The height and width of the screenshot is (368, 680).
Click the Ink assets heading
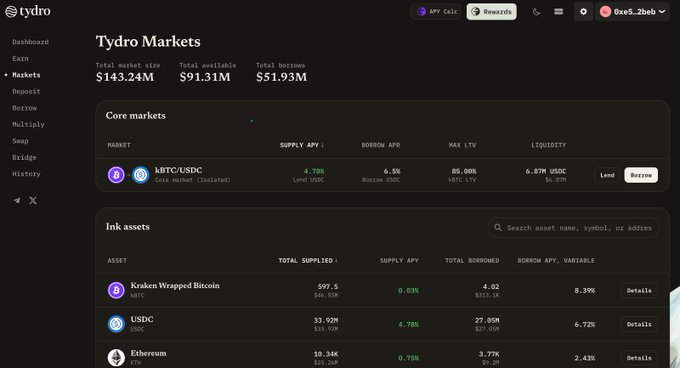(x=128, y=227)
